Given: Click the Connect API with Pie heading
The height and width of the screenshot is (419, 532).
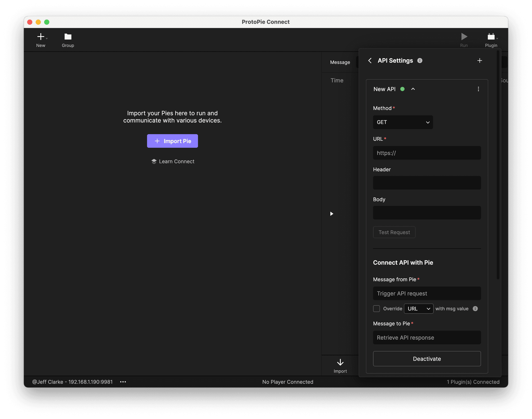Looking at the screenshot, I should coord(403,263).
